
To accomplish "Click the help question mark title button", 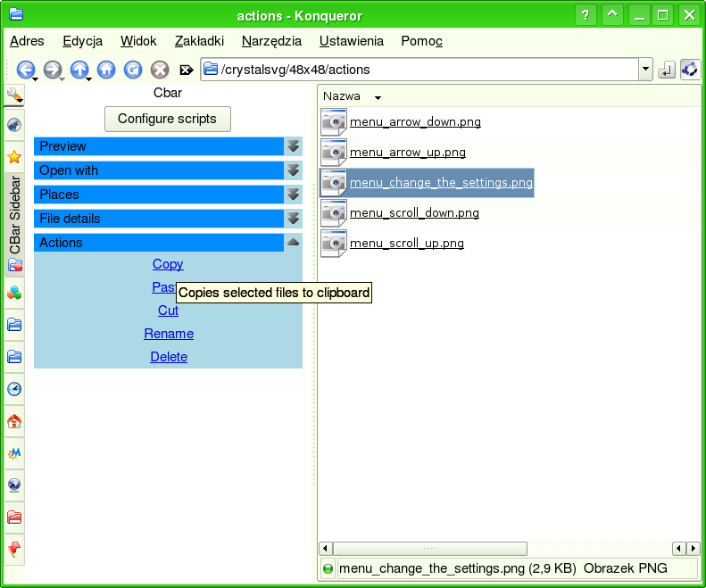I will (x=586, y=15).
